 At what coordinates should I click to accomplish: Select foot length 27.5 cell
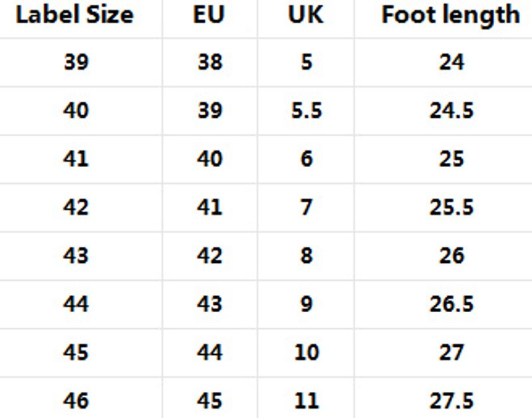coord(451,401)
